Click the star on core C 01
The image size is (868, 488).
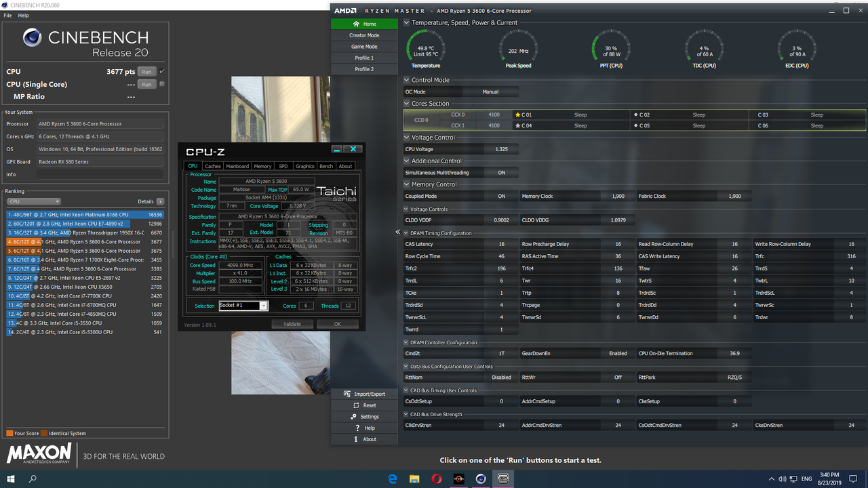click(x=518, y=115)
